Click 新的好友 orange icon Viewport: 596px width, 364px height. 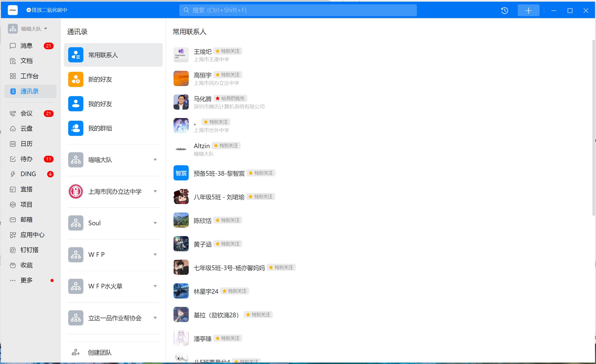(76, 79)
